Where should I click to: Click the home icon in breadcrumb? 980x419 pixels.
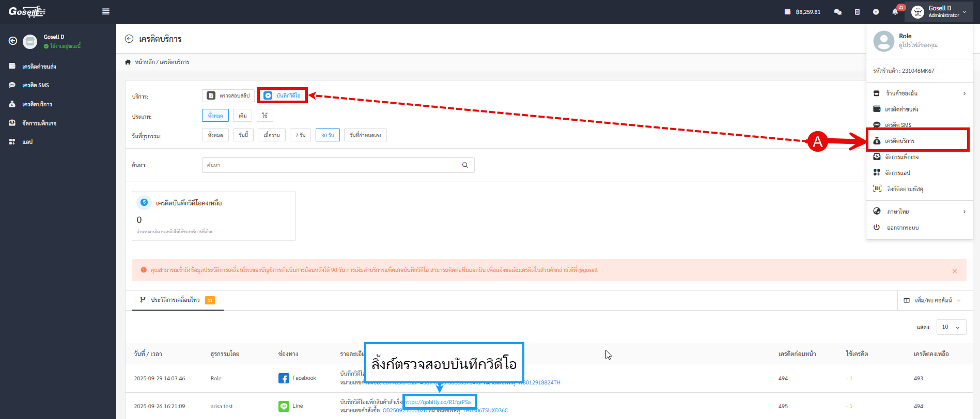point(128,62)
